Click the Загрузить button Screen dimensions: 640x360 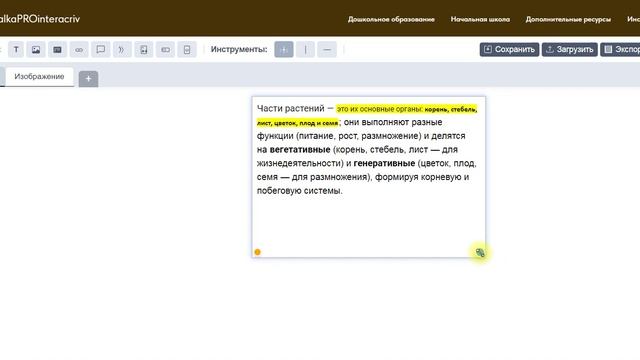click(570, 49)
